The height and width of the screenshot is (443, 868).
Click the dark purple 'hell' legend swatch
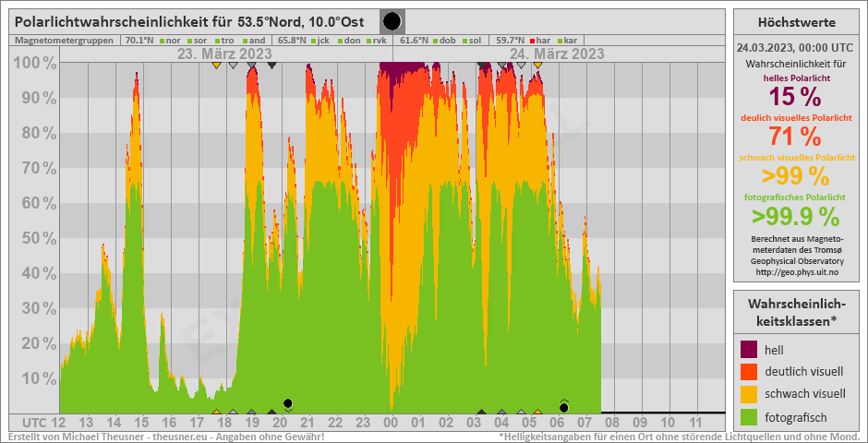[750, 349]
